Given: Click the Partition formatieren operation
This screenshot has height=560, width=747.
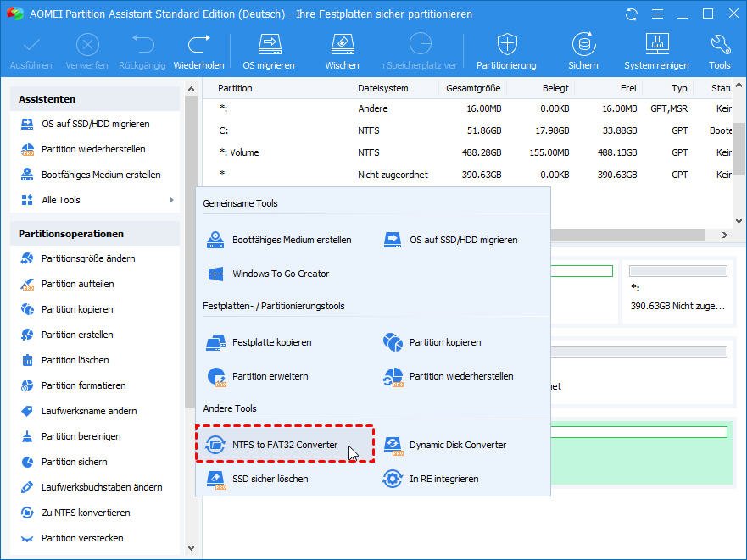Looking at the screenshot, I should [x=95, y=385].
